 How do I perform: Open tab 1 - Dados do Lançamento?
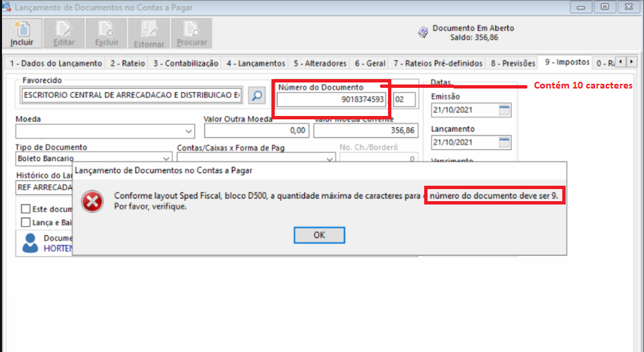point(56,63)
